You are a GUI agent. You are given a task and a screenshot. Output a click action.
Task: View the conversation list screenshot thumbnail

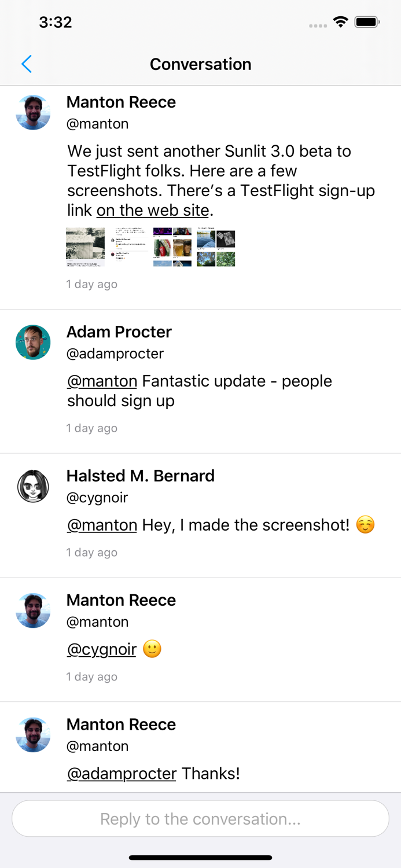tap(129, 247)
